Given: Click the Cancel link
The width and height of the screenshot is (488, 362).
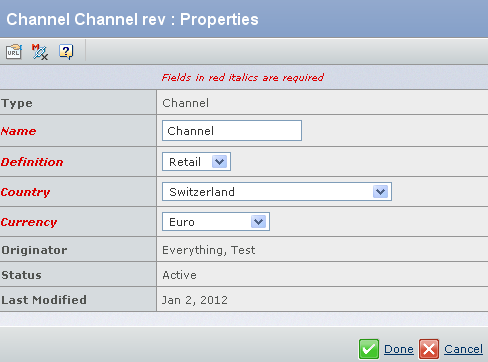Looking at the screenshot, I should point(463,349).
